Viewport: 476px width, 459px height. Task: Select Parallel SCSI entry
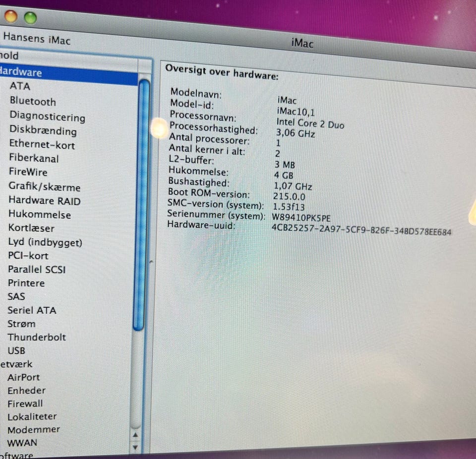tap(37, 269)
